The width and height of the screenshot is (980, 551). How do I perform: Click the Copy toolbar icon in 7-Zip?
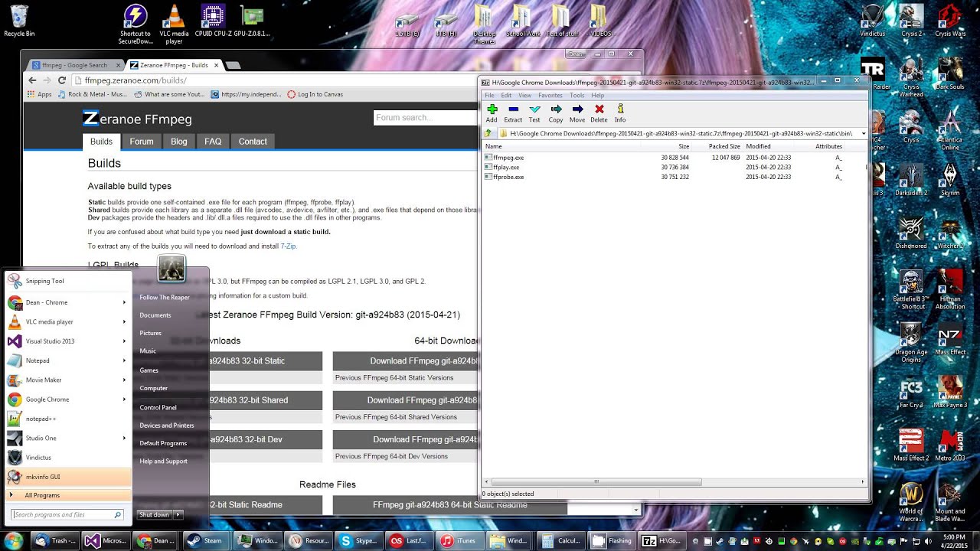[556, 113]
